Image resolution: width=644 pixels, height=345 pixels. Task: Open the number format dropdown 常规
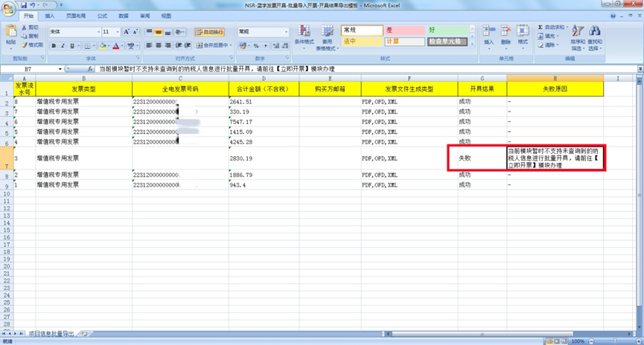point(287,31)
